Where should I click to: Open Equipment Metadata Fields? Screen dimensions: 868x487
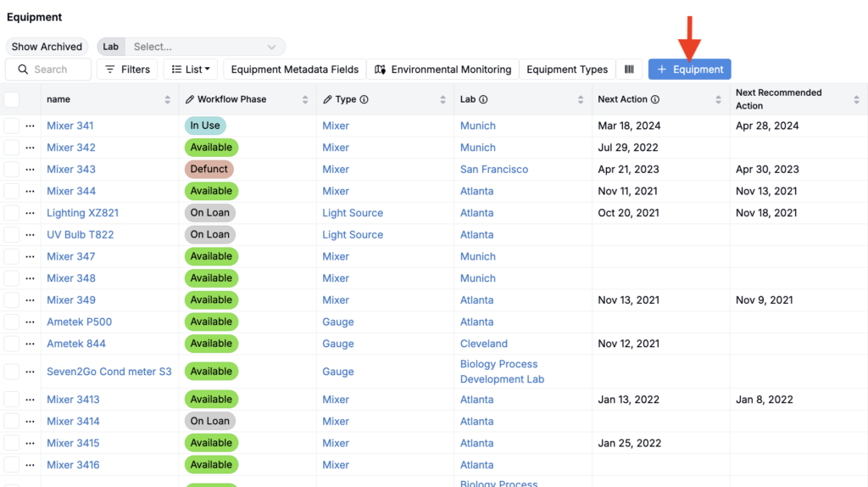(295, 70)
